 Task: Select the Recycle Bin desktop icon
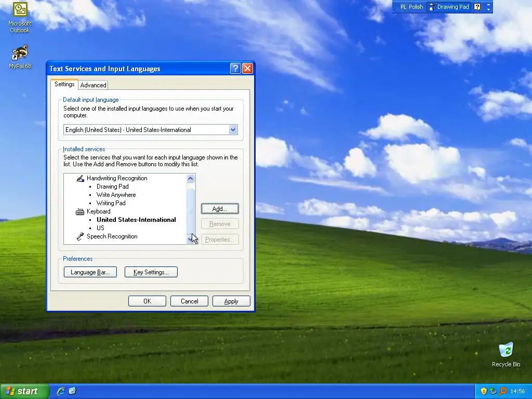pyautogui.click(x=506, y=354)
